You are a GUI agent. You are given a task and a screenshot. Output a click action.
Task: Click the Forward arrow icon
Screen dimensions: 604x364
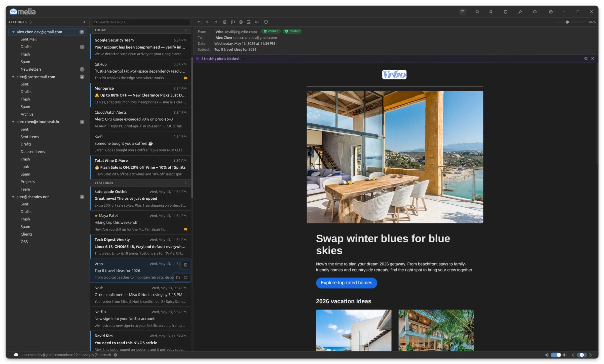(215, 22)
